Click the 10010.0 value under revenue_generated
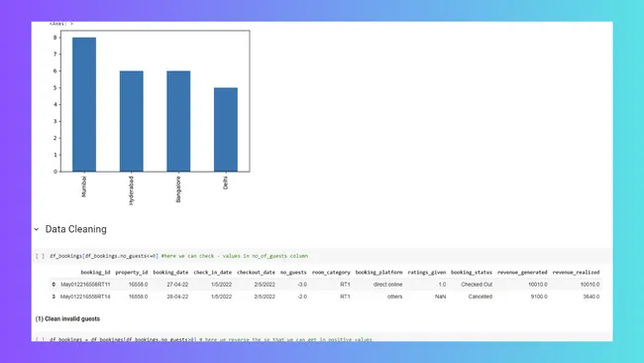Screen dimensions: 644x363 [538, 285]
